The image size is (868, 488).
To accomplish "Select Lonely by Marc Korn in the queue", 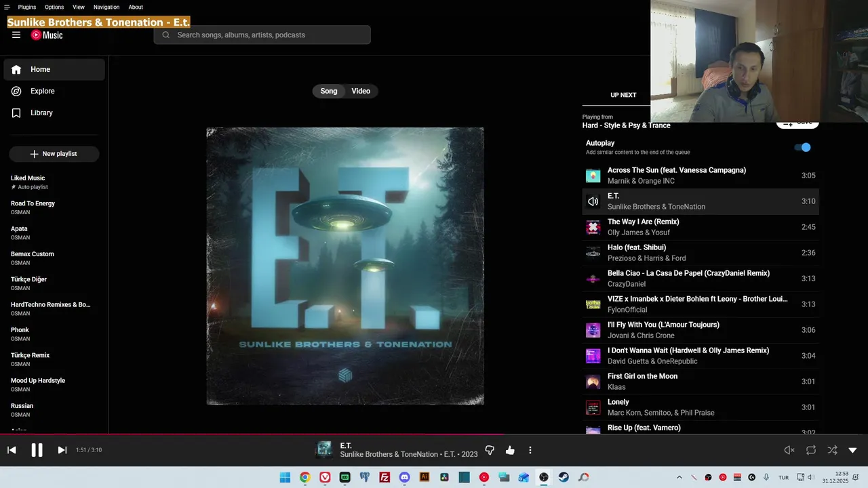I will 701,407.
